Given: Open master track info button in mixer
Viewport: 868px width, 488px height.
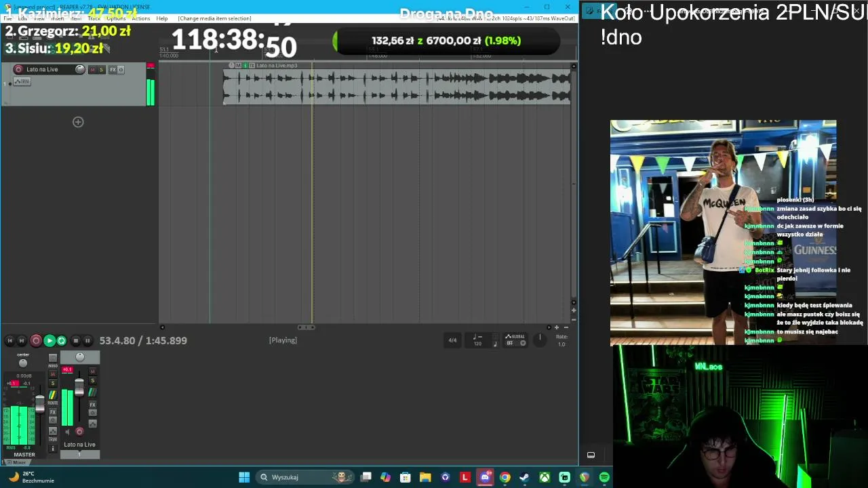Looking at the screenshot, I should [53, 449].
